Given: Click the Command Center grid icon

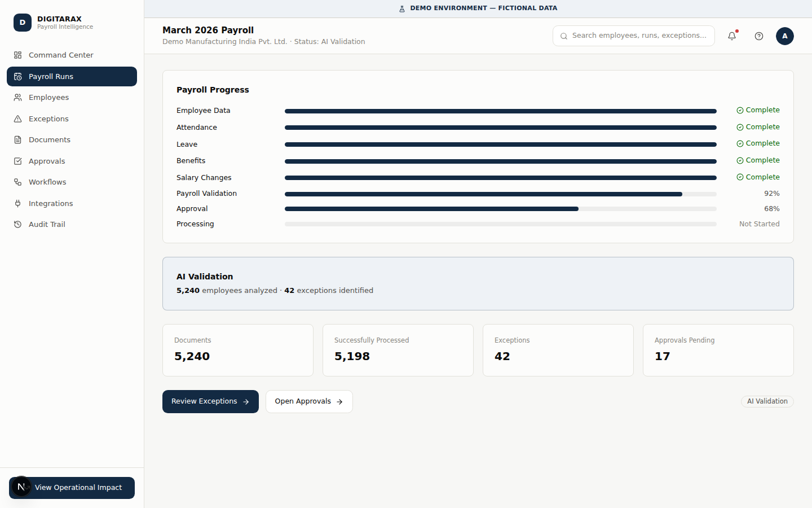Looking at the screenshot, I should coord(18,55).
